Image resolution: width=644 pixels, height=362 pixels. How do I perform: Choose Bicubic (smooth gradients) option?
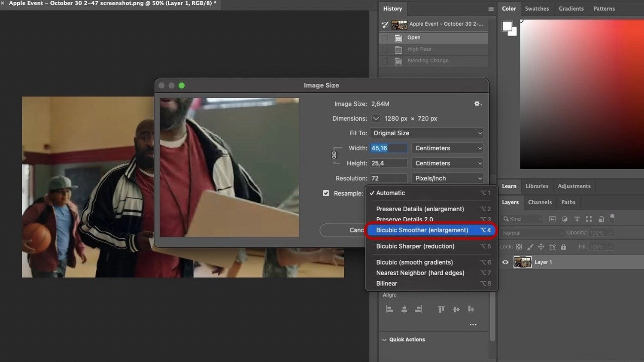tap(431, 262)
